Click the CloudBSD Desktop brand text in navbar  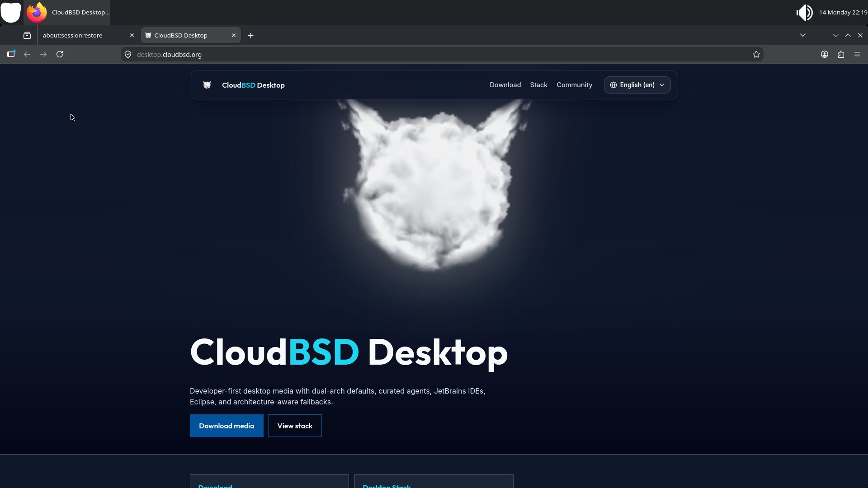click(253, 85)
